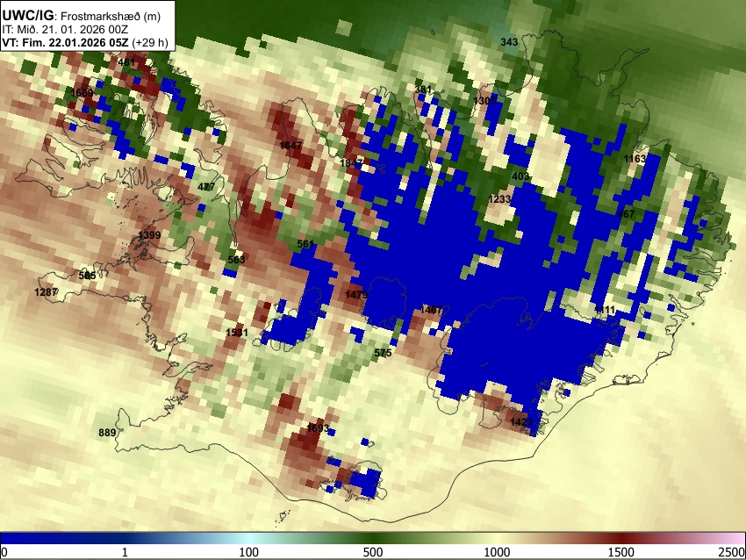Click the 1000 tick on color scale
Image resolution: width=746 pixels, height=560 pixels.
pyautogui.click(x=497, y=552)
